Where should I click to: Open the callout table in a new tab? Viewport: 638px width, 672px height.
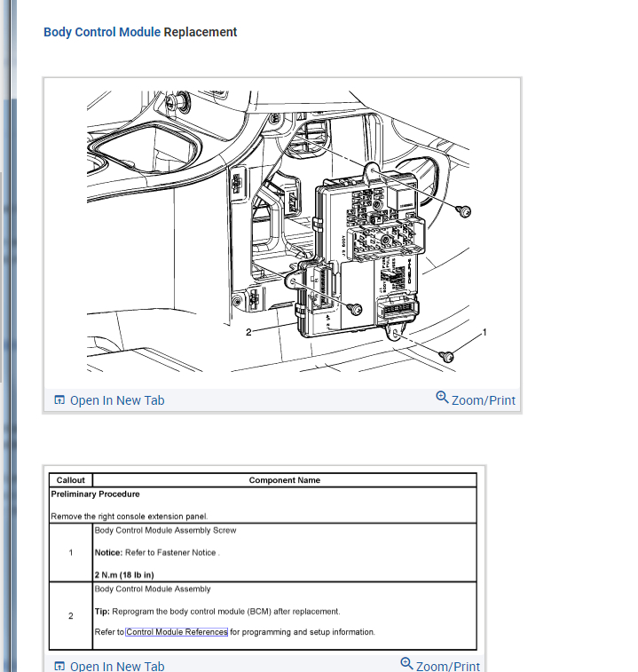pyautogui.click(x=117, y=666)
